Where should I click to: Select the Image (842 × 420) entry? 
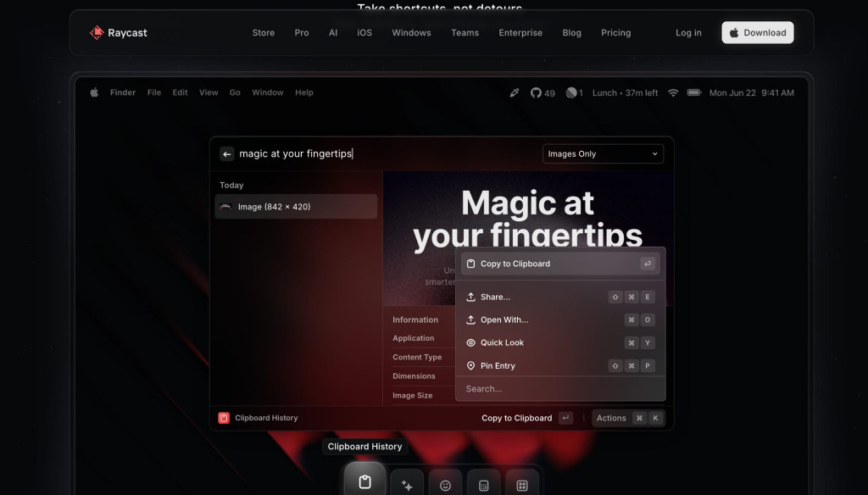click(x=296, y=207)
